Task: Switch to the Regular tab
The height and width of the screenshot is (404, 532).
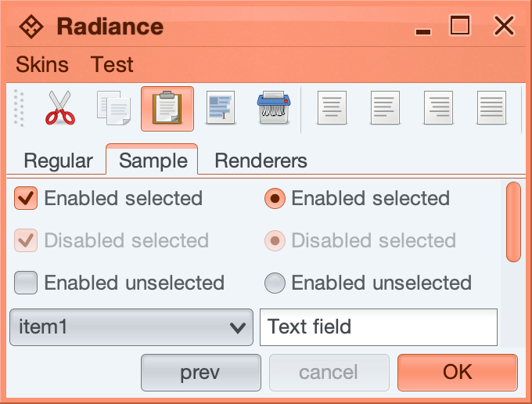Action: (x=59, y=161)
